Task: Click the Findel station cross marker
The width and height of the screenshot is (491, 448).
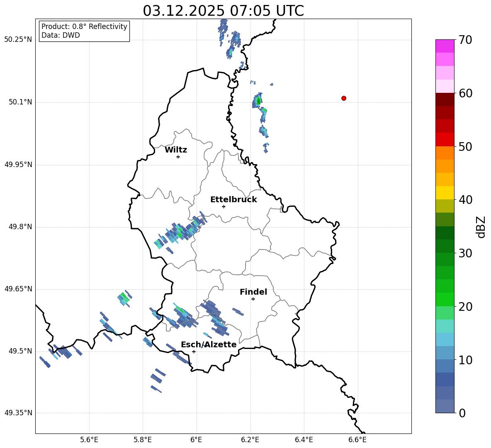Action: coord(253,299)
